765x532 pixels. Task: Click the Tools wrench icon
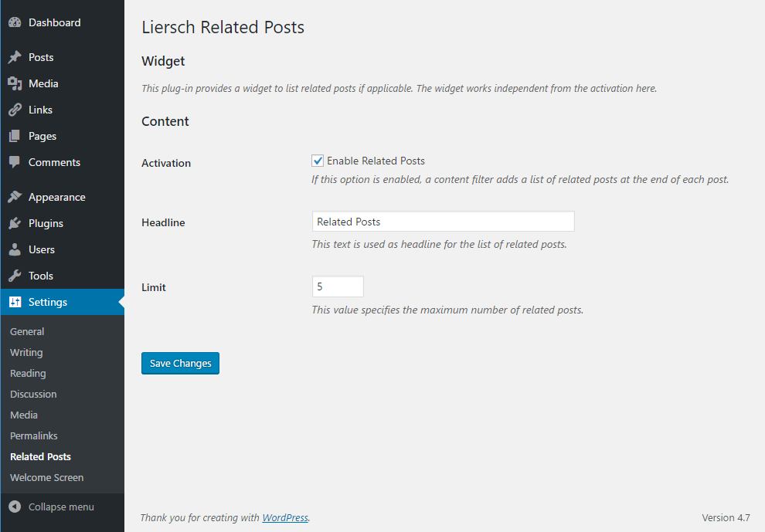pos(15,276)
